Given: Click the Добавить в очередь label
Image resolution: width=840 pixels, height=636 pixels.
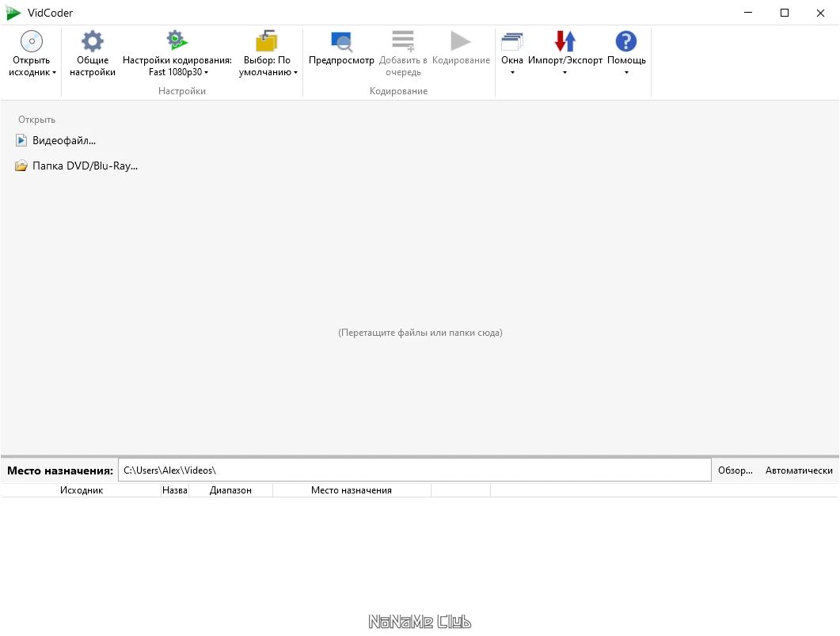Looking at the screenshot, I should 403,66.
